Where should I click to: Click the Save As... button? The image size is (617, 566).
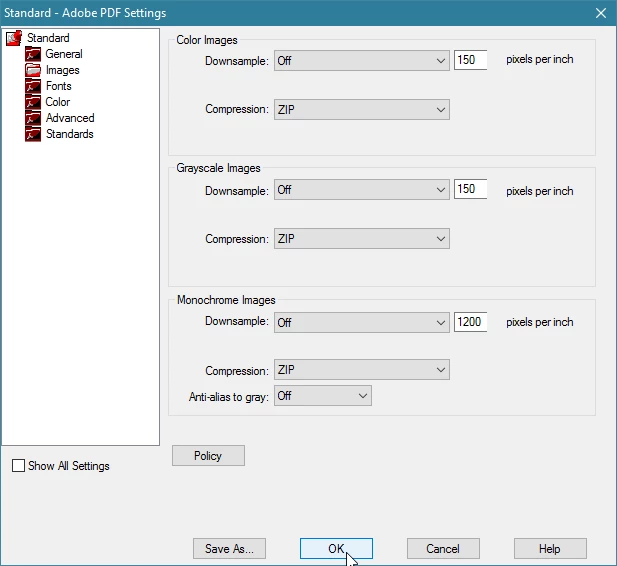229,549
